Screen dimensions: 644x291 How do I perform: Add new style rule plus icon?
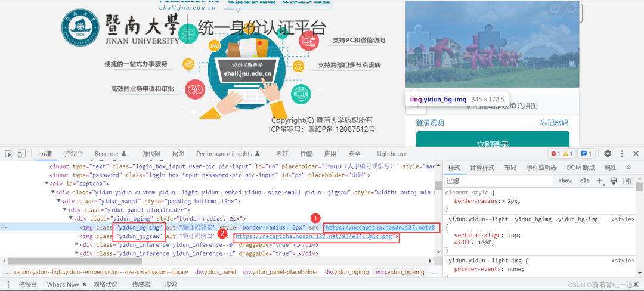[x=599, y=181]
